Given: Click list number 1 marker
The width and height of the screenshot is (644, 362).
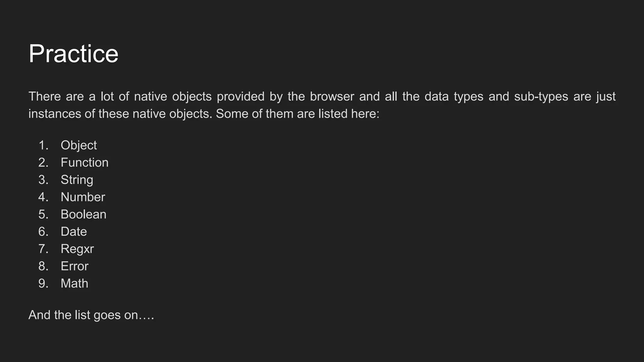Looking at the screenshot, I should pos(43,145).
